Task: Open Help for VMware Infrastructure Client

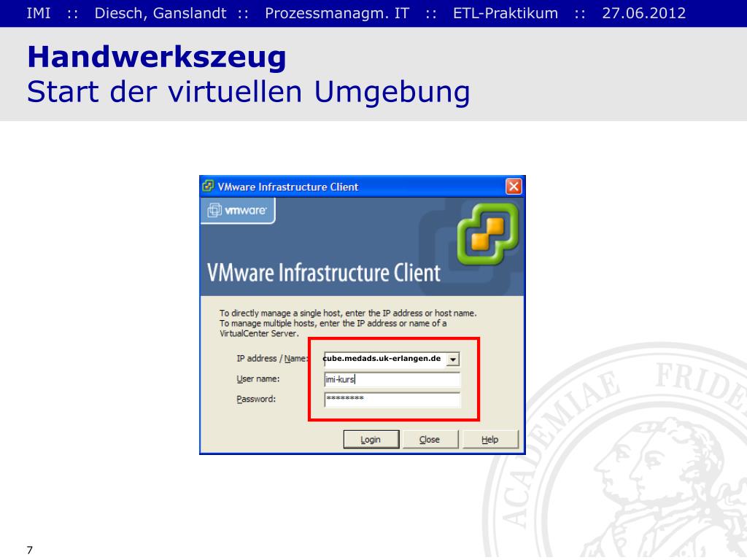Action: 490,439
